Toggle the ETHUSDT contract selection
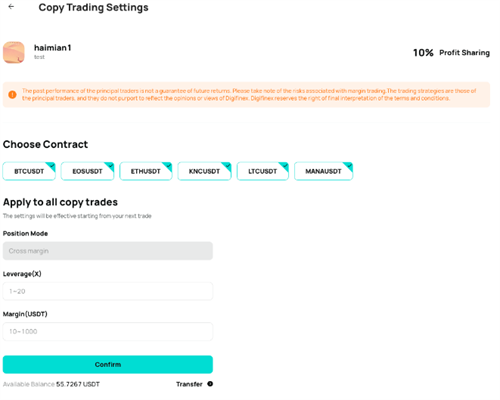The image size is (500, 400). [x=146, y=171]
